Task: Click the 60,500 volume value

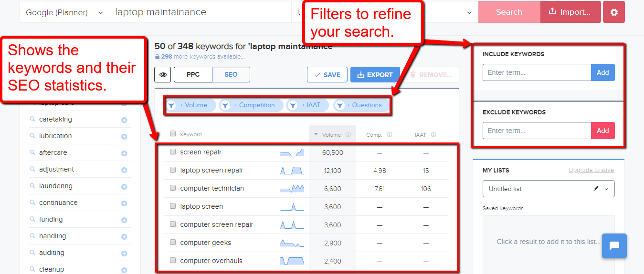Action: (x=333, y=152)
